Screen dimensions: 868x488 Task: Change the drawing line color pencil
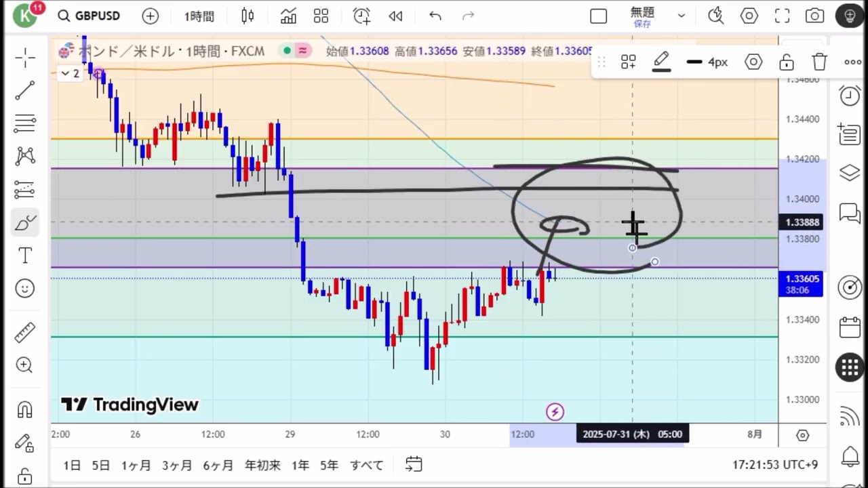(661, 61)
